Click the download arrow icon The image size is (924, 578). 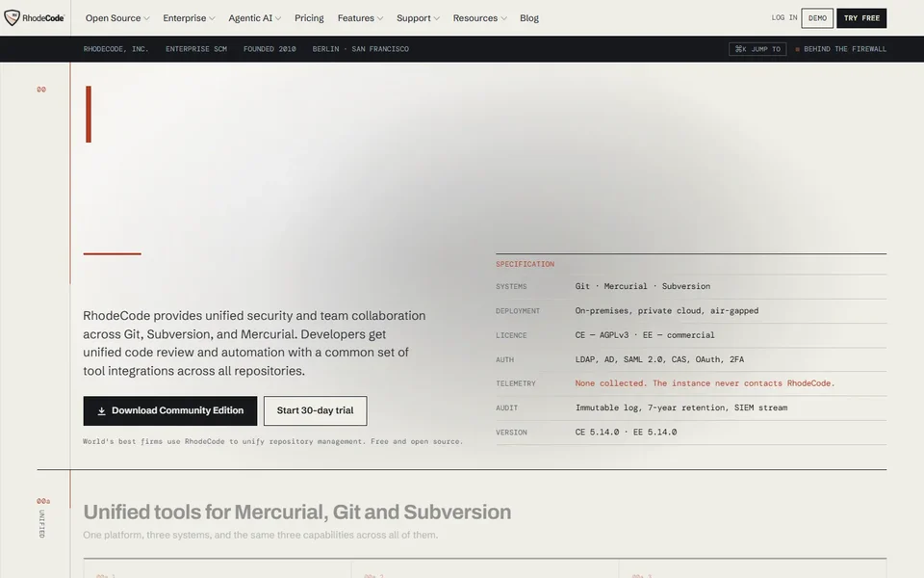[x=101, y=410]
